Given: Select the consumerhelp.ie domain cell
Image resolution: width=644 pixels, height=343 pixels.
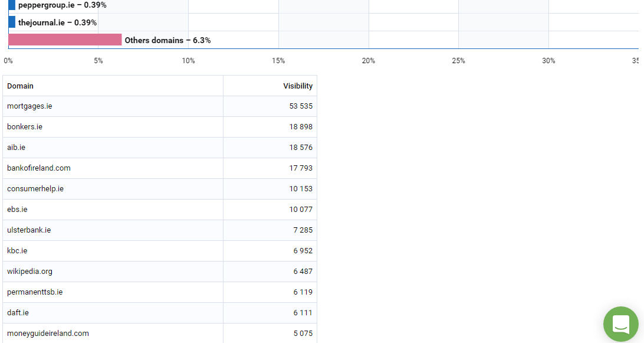Looking at the screenshot, I should tap(113, 189).
